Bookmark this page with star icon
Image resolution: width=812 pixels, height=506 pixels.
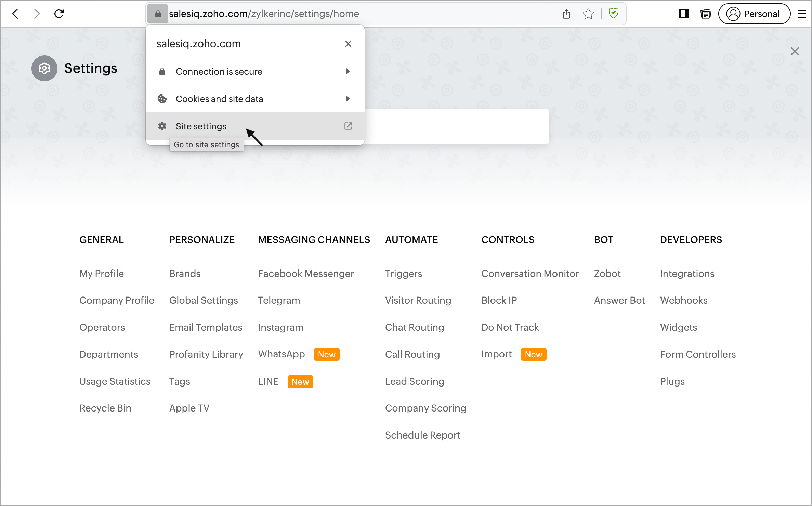tap(588, 14)
